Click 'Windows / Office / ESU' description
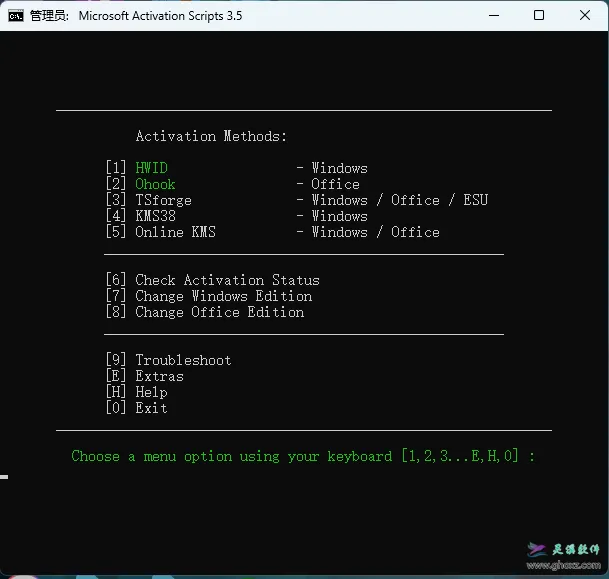The width and height of the screenshot is (609, 579). (x=400, y=200)
